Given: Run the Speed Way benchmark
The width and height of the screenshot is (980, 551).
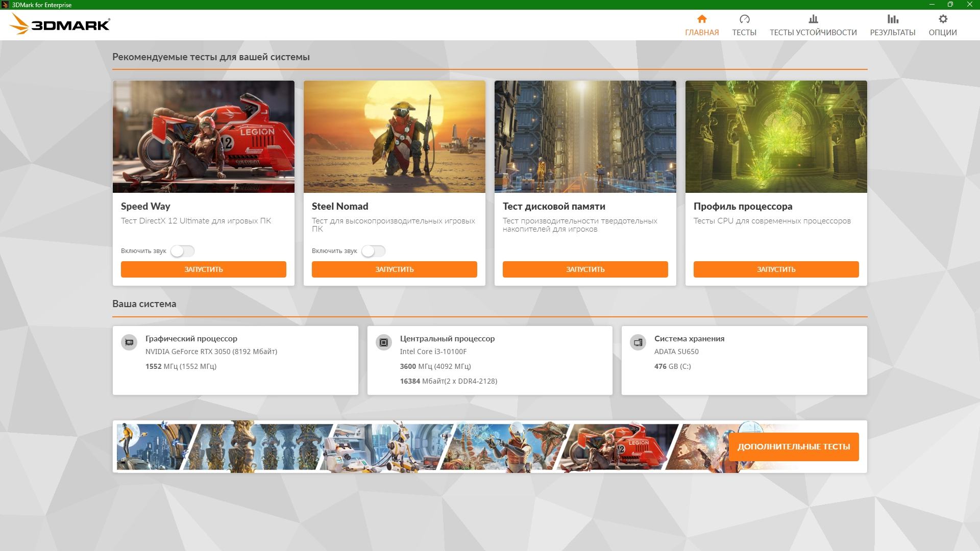Looking at the screenshot, I should point(203,269).
